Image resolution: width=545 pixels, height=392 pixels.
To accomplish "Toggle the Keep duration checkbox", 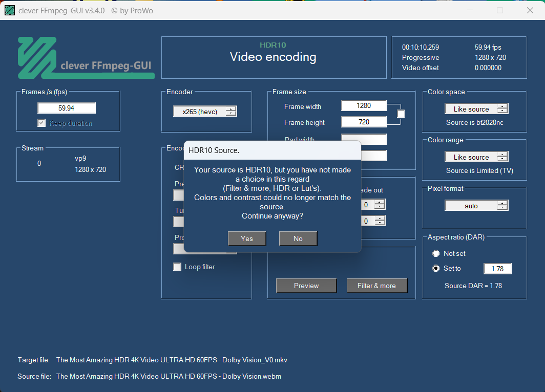I will (x=41, y=123).
